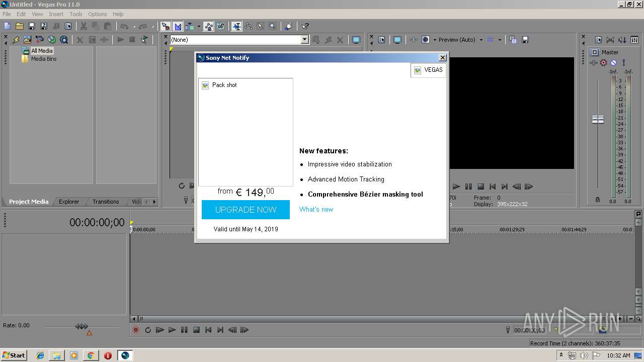644x362 pixels.
Task: Click the VEGAS logo image in dialog
Action: (428, 70)
